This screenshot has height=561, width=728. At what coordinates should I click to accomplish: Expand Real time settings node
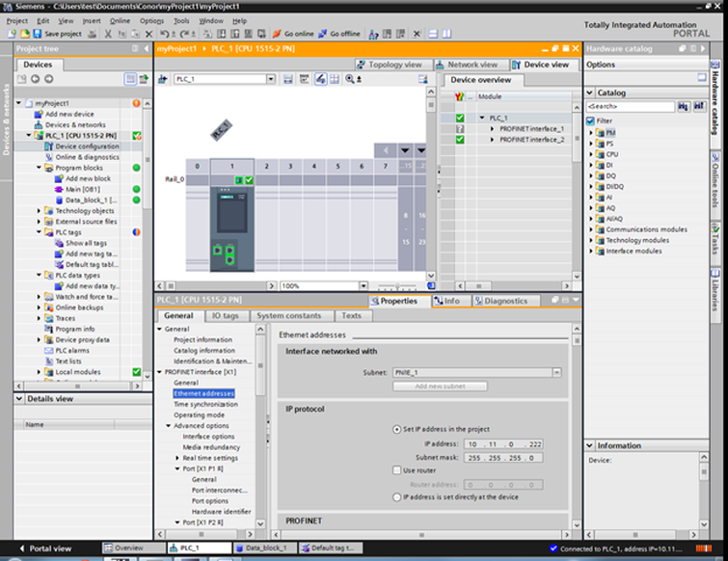click(x=176, y=458)
